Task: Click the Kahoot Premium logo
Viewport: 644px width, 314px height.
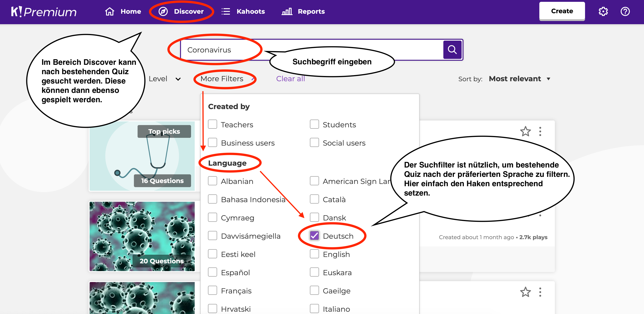Action: (44, 11)
